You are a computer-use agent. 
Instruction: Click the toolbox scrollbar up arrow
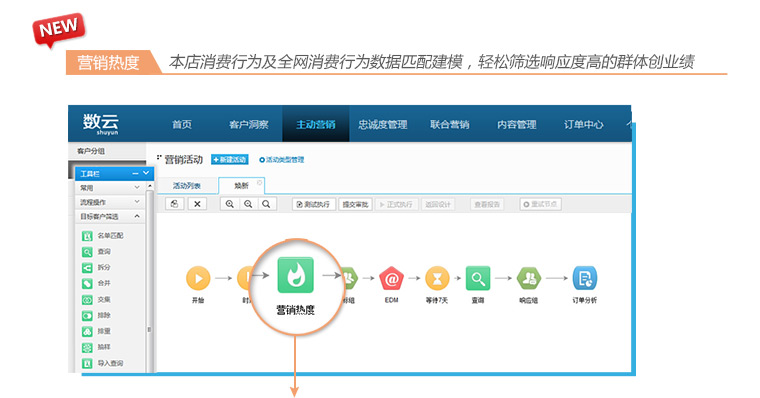[149, 186]
